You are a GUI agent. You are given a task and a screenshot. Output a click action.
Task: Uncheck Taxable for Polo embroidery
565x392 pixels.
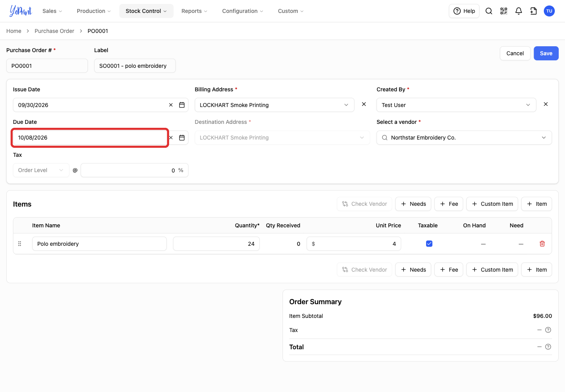[x=429, y=244]
